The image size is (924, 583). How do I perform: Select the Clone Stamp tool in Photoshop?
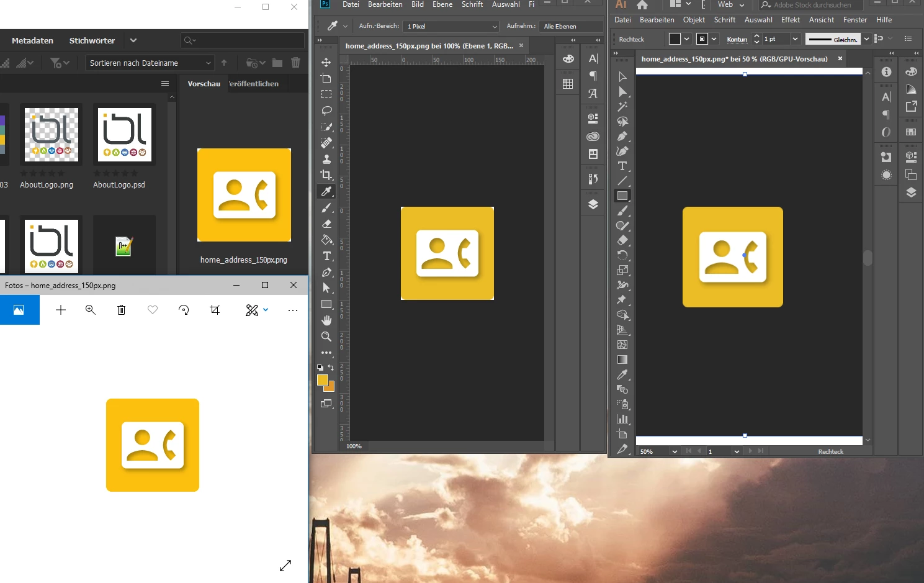point(326,159)
